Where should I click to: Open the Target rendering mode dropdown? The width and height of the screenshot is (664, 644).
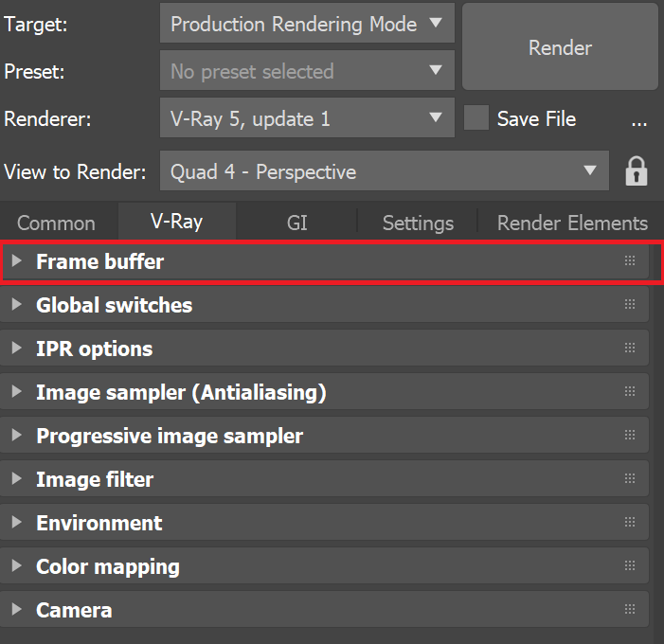306,25
